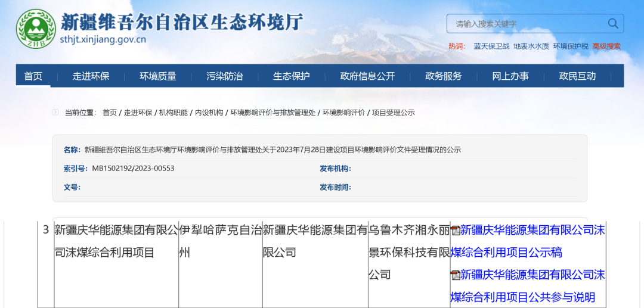Navigate to 网上办事
Viewport: 644px width, 308px height.
pyautogui.click(x=510, y=76)
